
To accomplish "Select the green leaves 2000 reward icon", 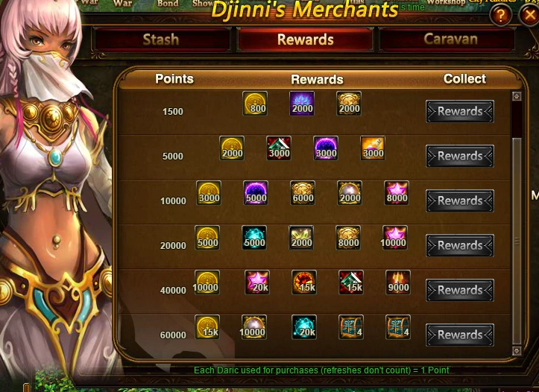I will tap(301, 238).
